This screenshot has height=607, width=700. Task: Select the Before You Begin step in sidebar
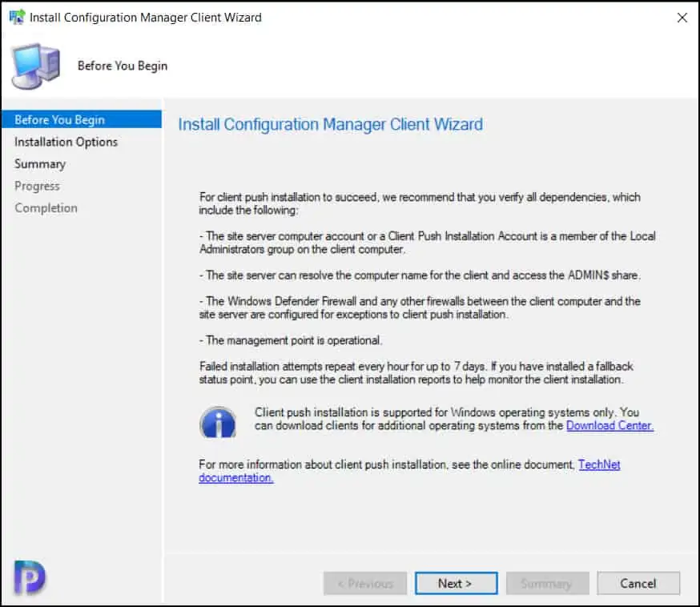[59, 120]
